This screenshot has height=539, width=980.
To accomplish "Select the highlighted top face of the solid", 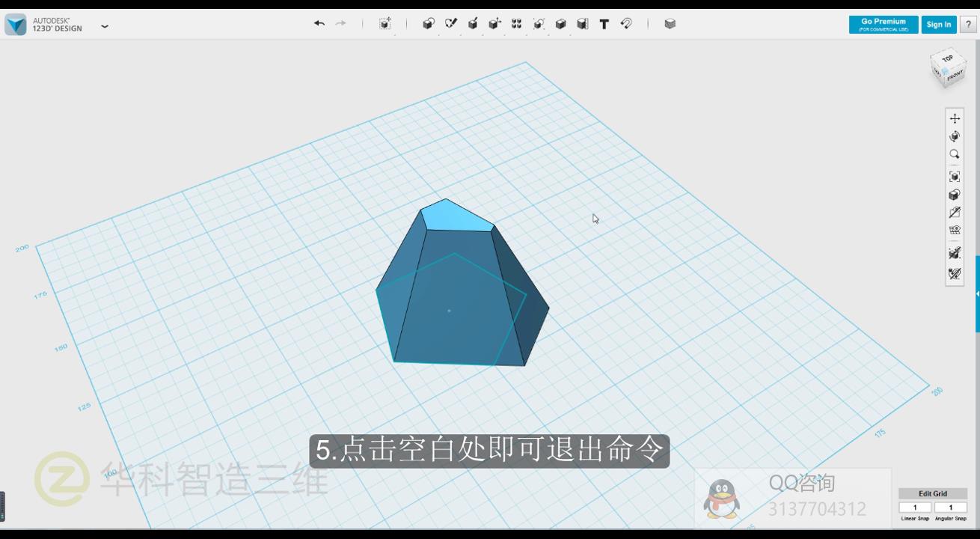I will click(456, 216).
